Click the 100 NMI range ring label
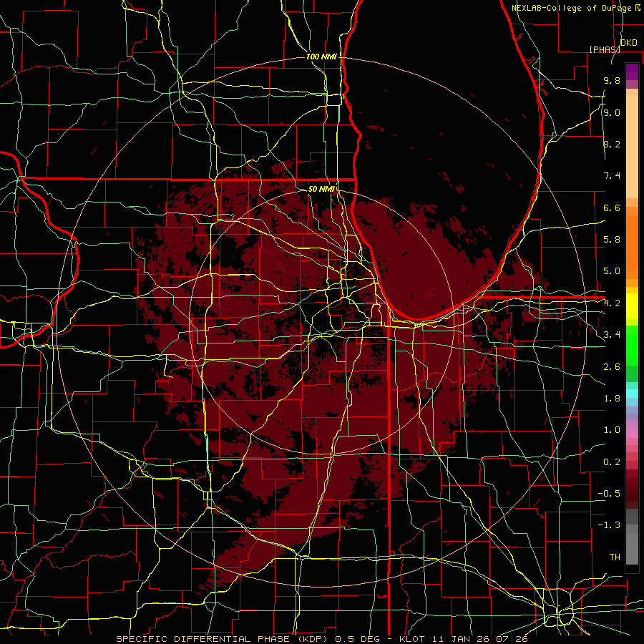The height and width of the screenshot is (644, 644). (321, 57)
